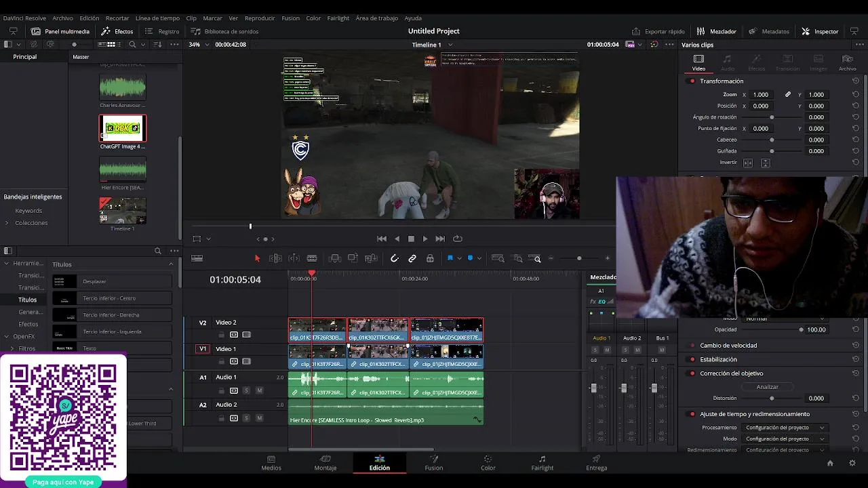868x488 pixels.
Task: Add a blue marker on the timeline
Action: pyautogui.click(x=470, y=258)
